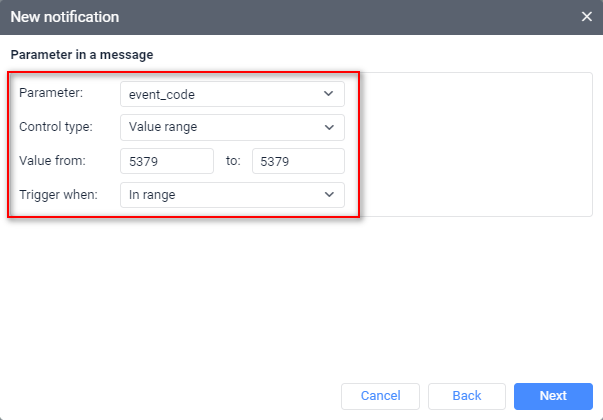Image resolution: width=603 pixels, height=420 pixels.
Task: Click the New notification title bar text
Action: pos(64,17)
